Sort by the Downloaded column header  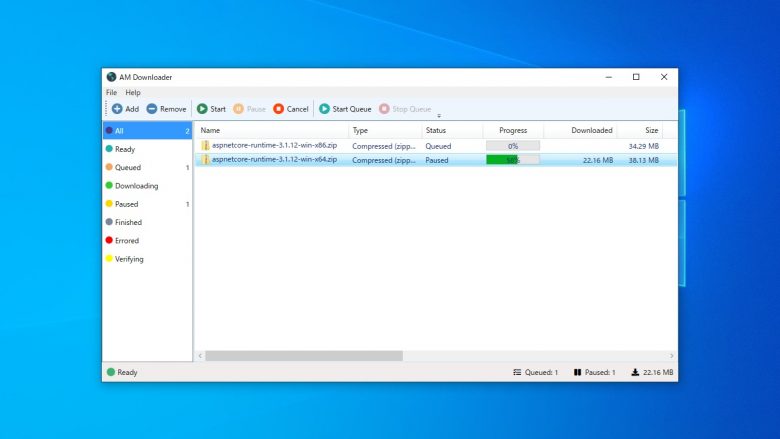[x=580, y=130]
